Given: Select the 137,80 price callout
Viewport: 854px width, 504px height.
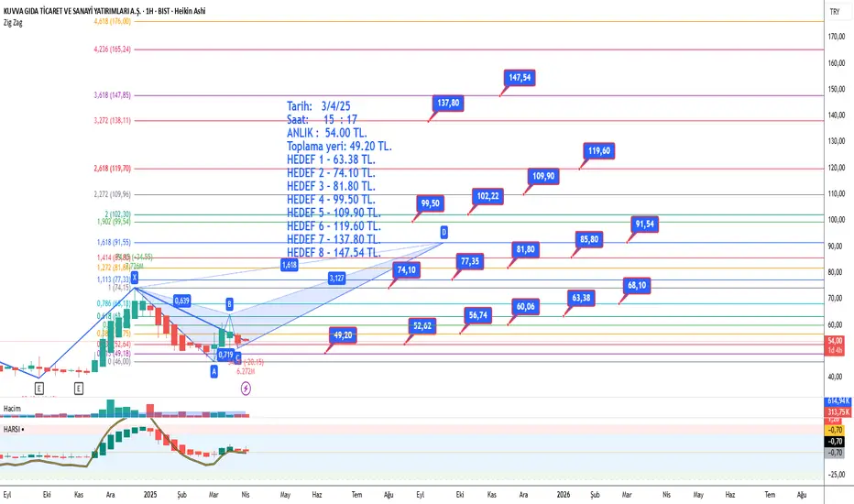Looking at the screenshot, I should 448,103.
